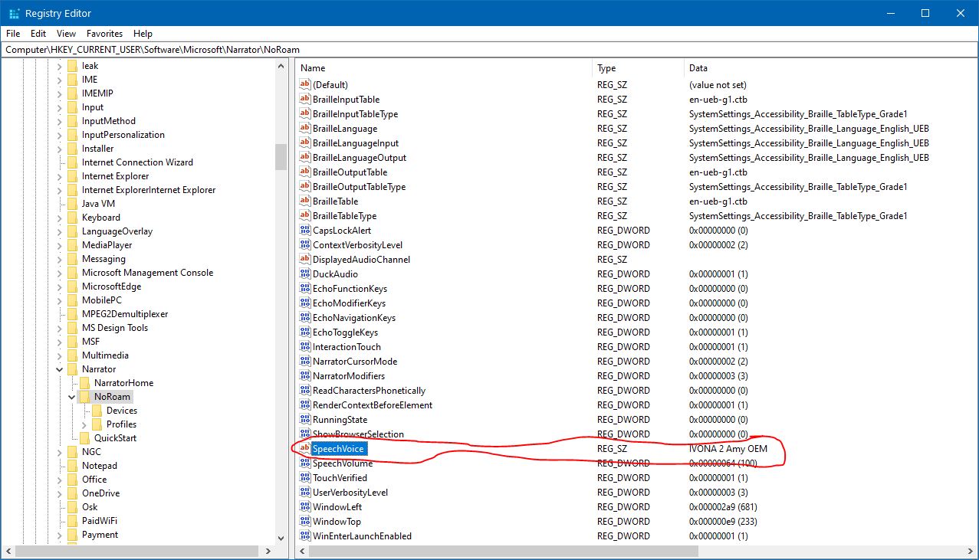Expand the Input key
This screenshot has height=560, width=979.
pyautogui.click(x=60, y=107)
